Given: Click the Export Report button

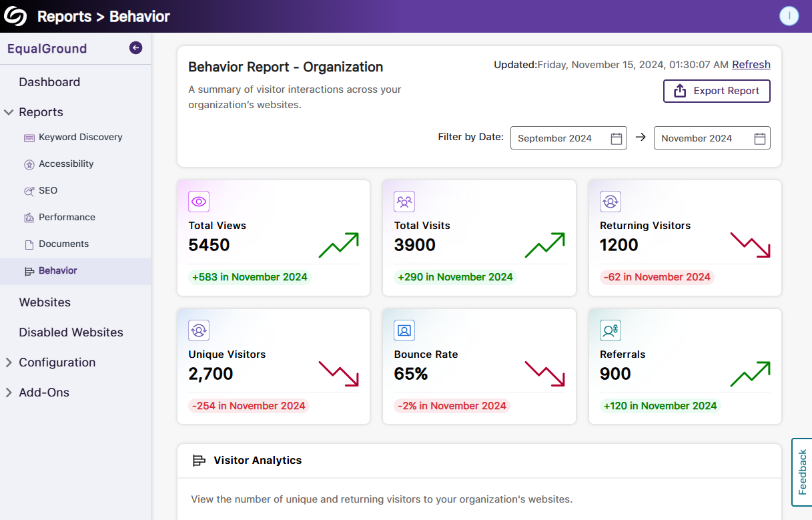Looking at the screenshot, I should tap(717, 91).
